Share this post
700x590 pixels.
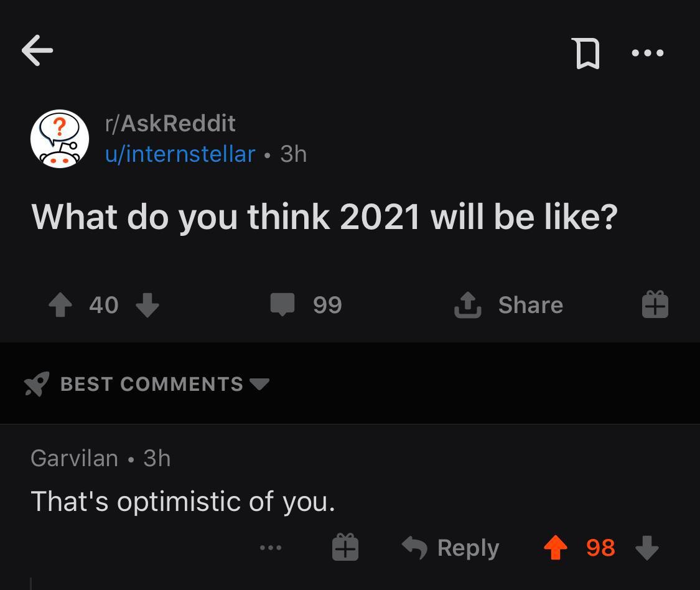[509, 305]
